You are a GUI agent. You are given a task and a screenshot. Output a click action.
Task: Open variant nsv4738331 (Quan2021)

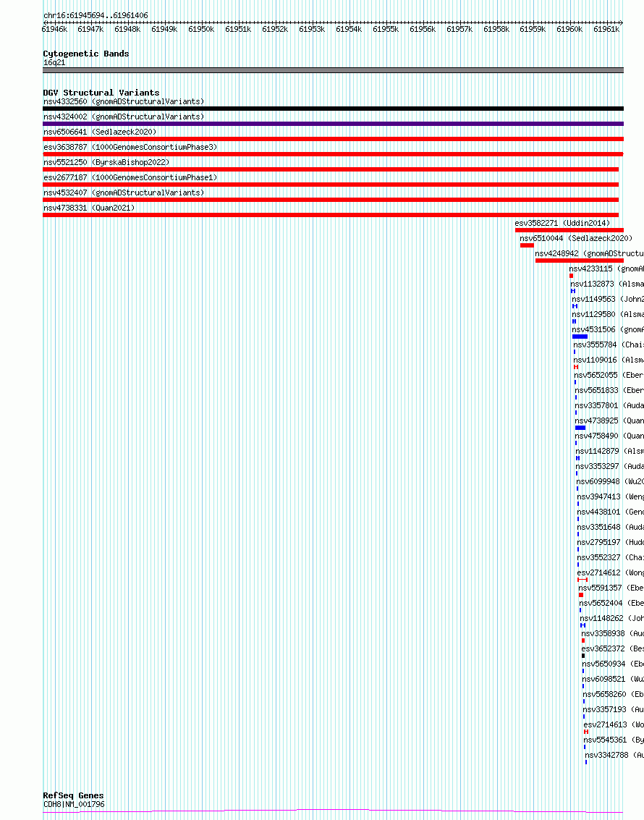(x=89, y=208)
